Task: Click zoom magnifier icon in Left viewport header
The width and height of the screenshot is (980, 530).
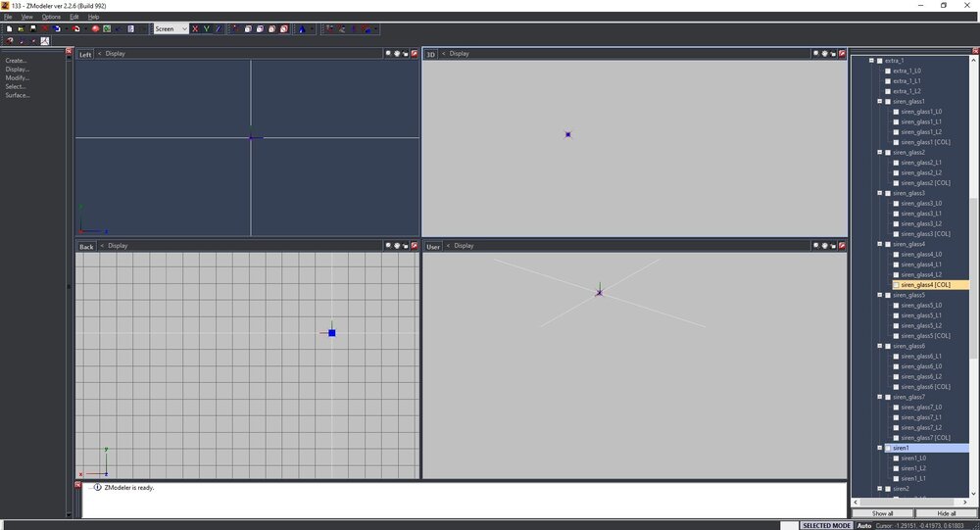Action: click(388, 54)
